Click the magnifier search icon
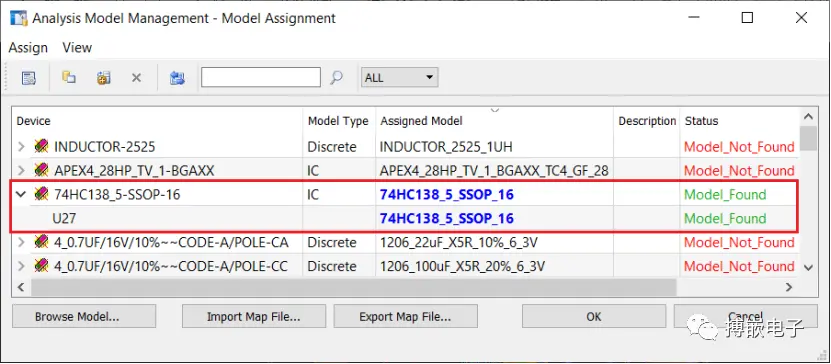The height and width of the screenshot is (364, 831). point(336,78)
